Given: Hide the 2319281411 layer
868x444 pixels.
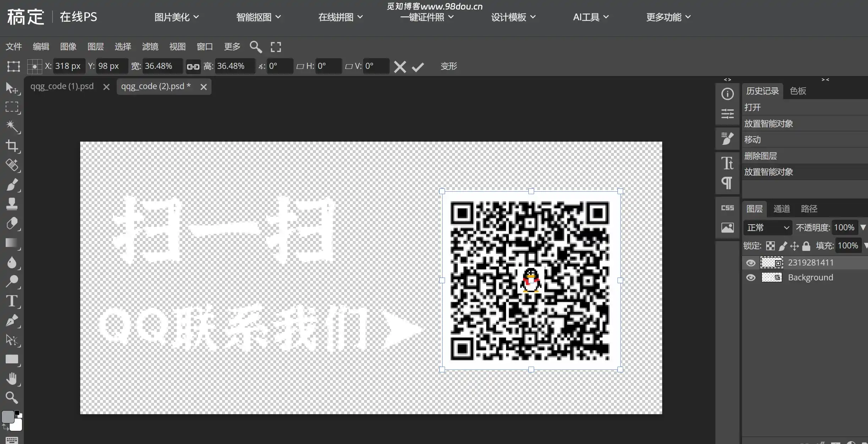Looking at the screenshot, I should coord(751,263).
